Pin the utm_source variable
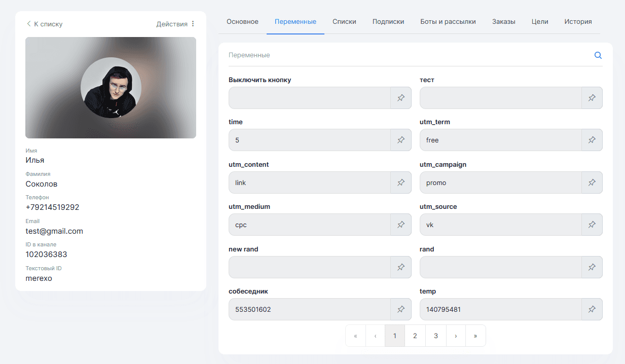The width and height of the screenshot is (625, 364). coord(592,225)
